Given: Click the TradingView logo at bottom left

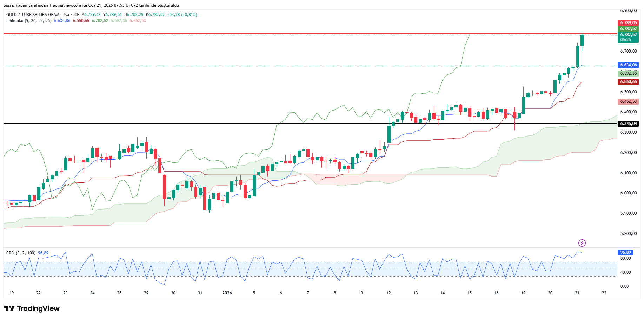Looking at the screenshot, I should click(x=32, y=308).
